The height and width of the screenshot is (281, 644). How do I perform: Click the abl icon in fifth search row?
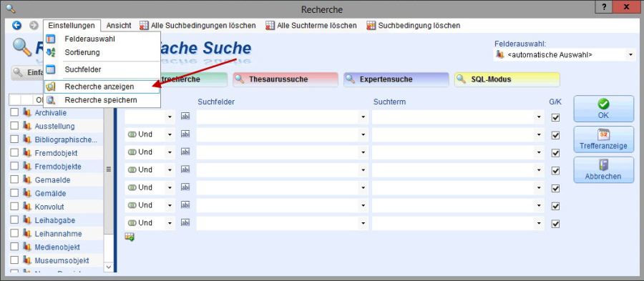coord(185,187)
